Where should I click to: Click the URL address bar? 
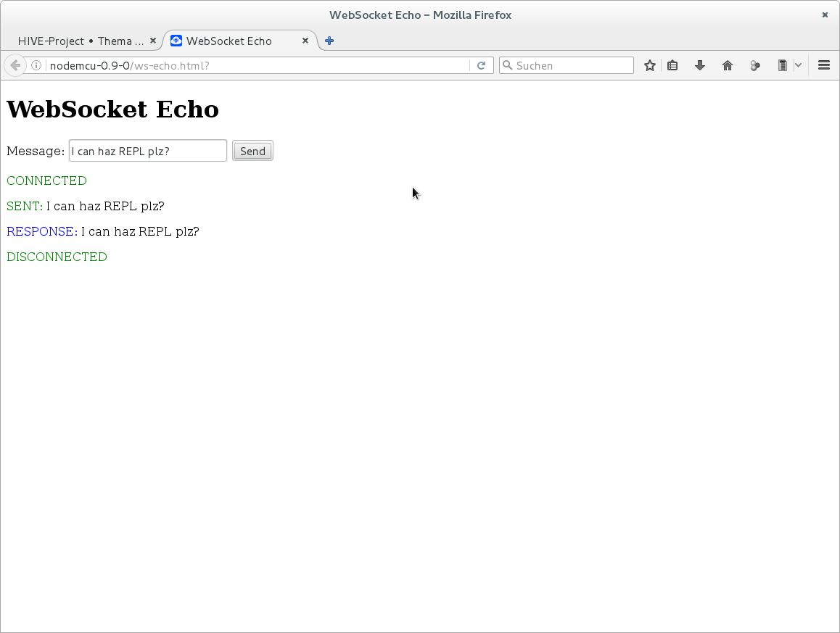tap(254, 65)
